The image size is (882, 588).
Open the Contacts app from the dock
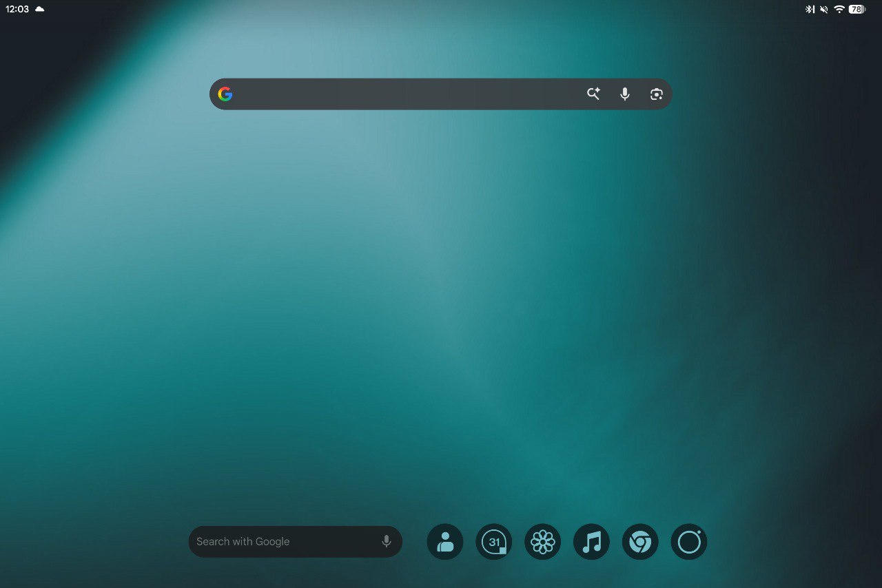coord(444,542)
